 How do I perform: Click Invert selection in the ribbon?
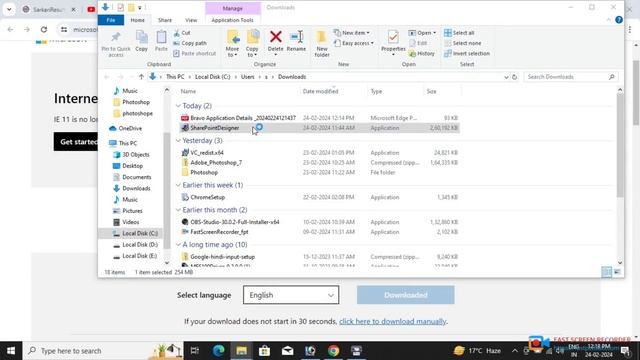pyautogui.click(x=467, y=53)
